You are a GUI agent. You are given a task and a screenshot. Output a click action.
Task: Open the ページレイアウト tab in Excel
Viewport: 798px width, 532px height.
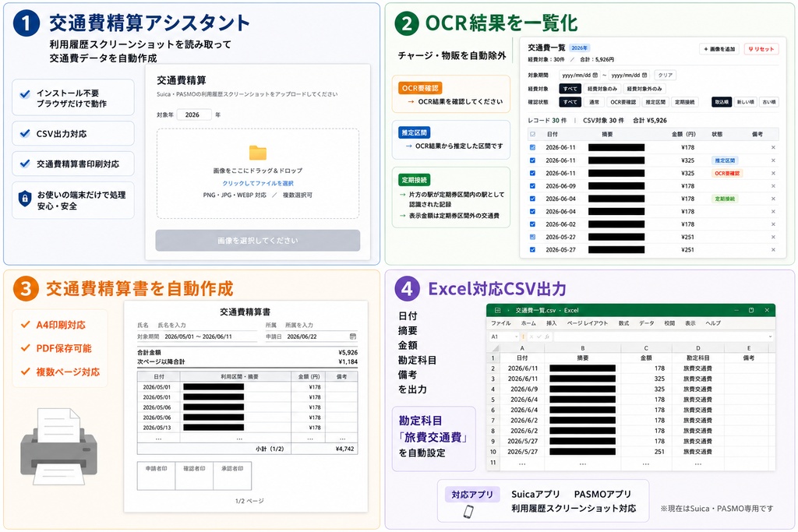[588, 323]
